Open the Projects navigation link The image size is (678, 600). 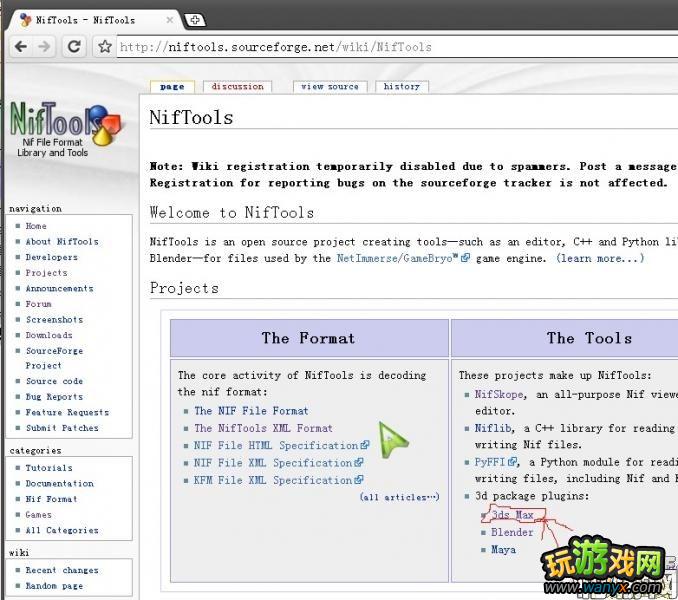coord(46,272)
